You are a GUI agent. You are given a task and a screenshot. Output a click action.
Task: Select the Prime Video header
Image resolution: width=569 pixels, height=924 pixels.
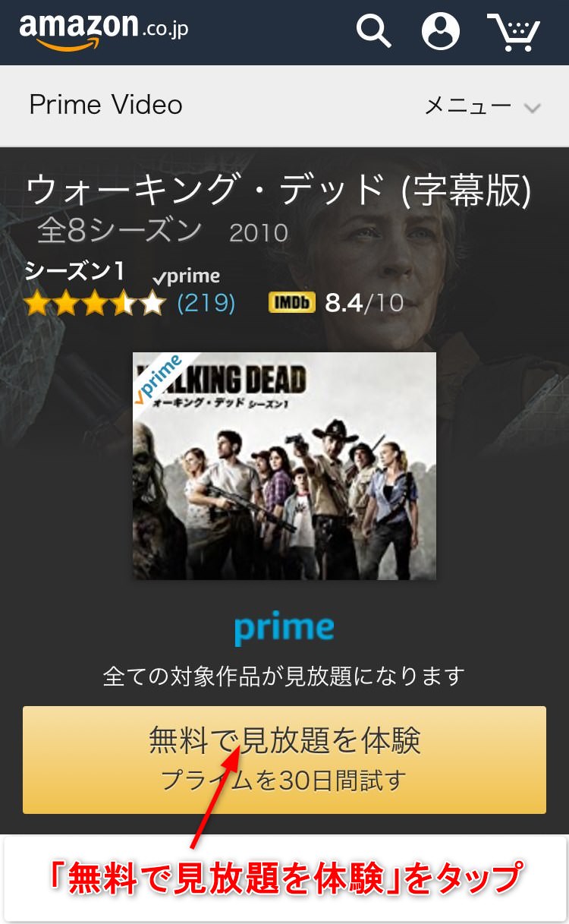coord(105,105)
